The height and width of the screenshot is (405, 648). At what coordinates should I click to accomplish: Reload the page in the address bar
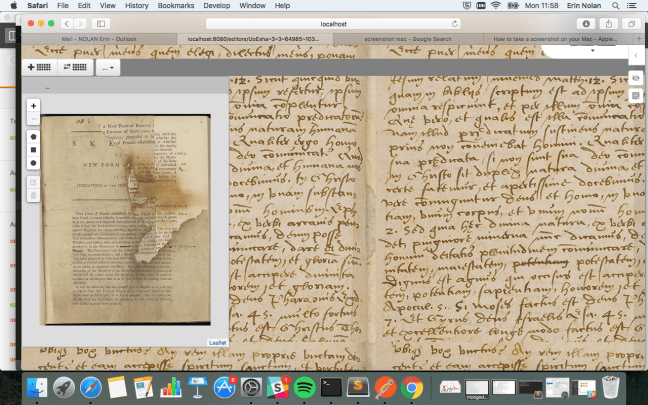[x=455, y=22]
